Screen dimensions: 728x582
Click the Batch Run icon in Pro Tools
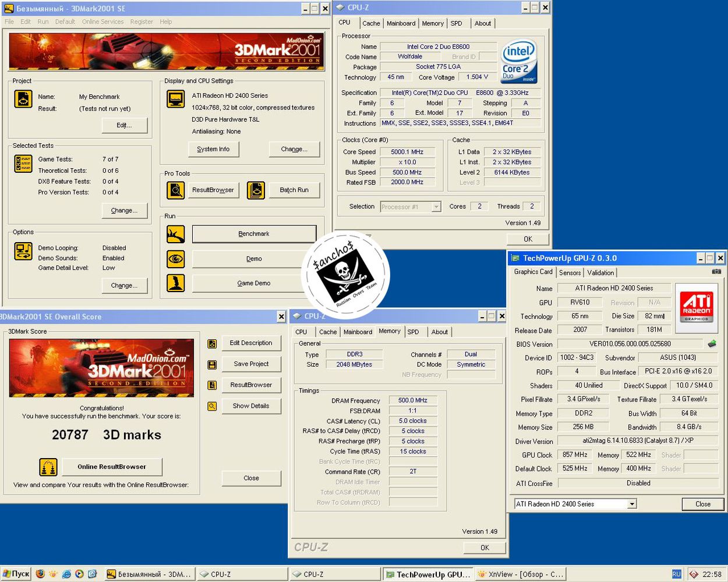[256, 190]
